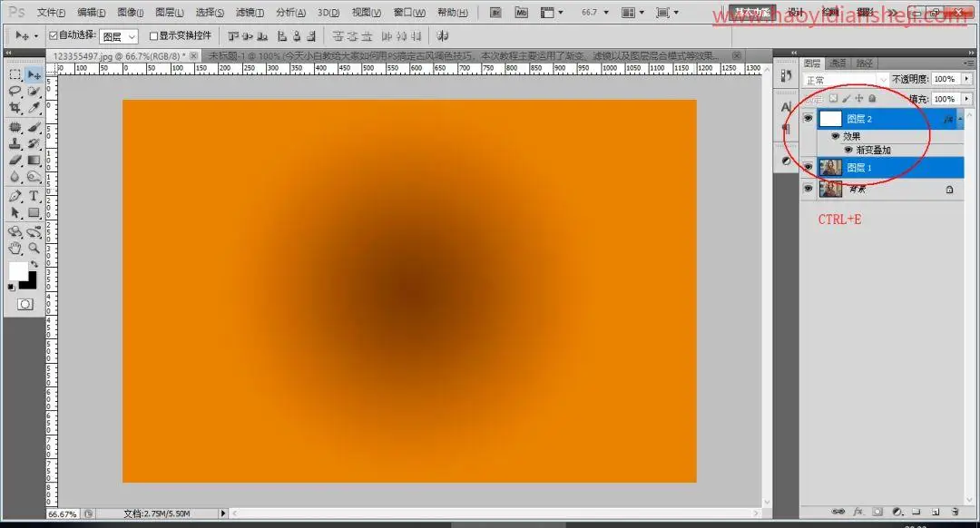The image size is (980, 528).
Task: Open the fill slider arrow
Action: point(967,99)
